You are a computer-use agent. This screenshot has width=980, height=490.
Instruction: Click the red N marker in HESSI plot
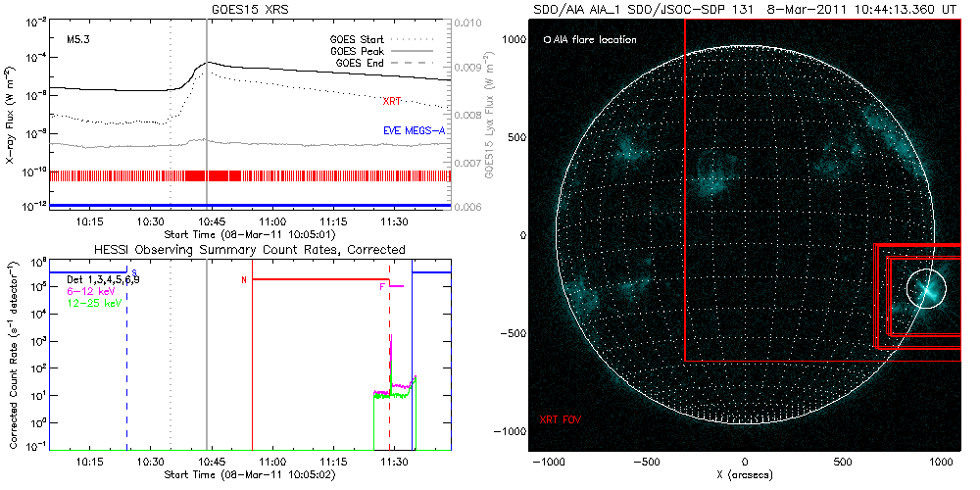[x=244, y=280]
